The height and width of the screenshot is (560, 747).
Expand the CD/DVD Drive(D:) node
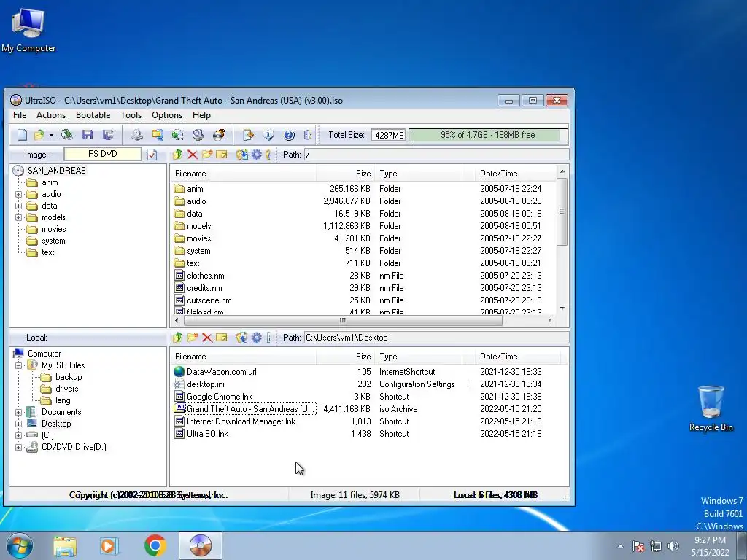coord(18,447)
